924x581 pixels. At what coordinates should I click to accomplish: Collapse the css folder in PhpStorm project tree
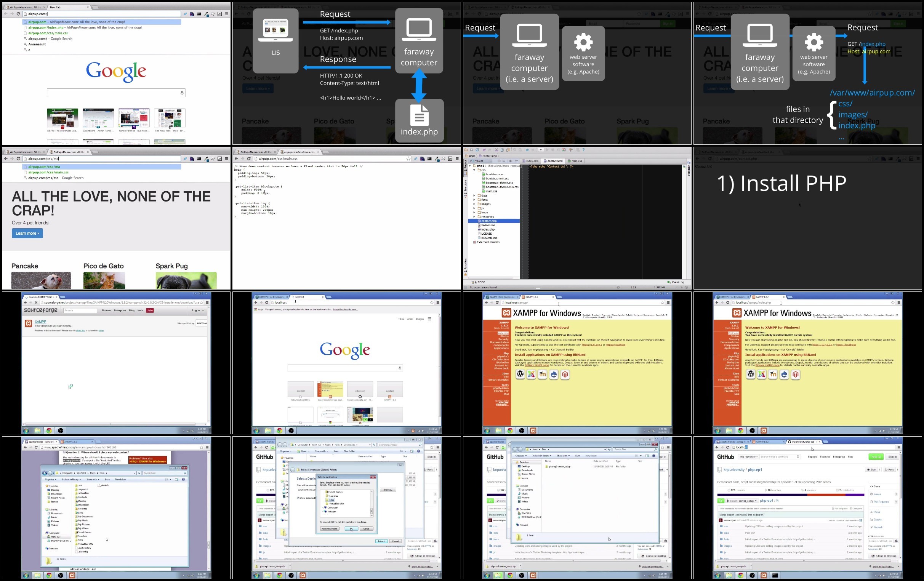(474, 170)
